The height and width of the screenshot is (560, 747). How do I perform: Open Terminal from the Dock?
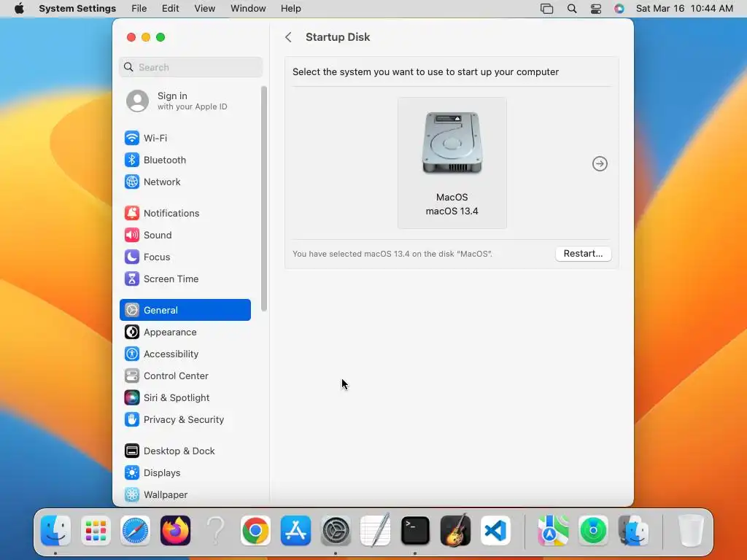[x=415, y=531]
